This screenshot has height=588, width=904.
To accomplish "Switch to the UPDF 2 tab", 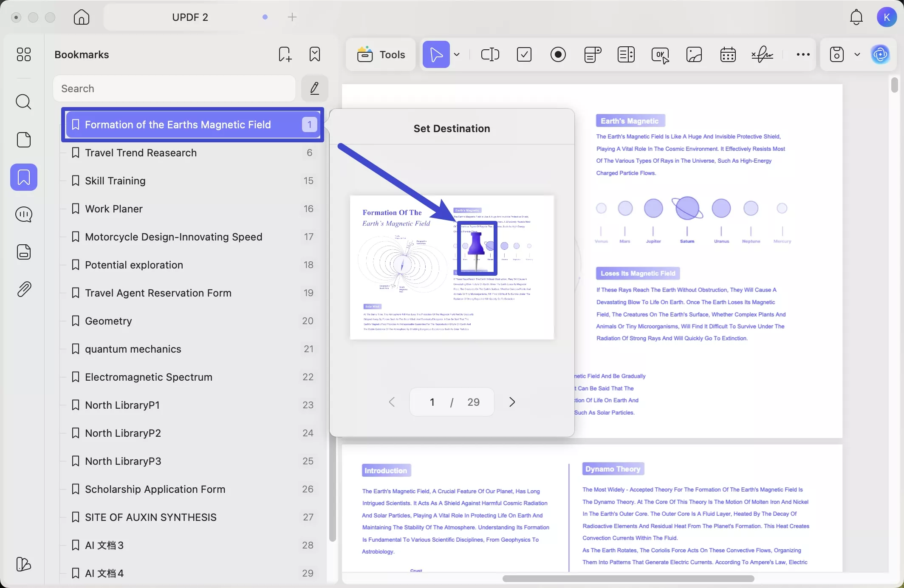I will (190, 17).
